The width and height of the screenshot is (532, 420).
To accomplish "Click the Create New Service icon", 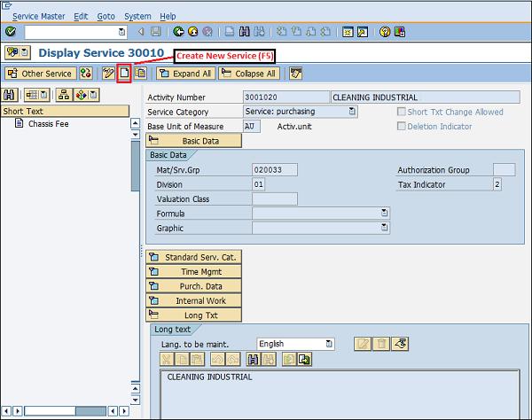I will point(124,74).
